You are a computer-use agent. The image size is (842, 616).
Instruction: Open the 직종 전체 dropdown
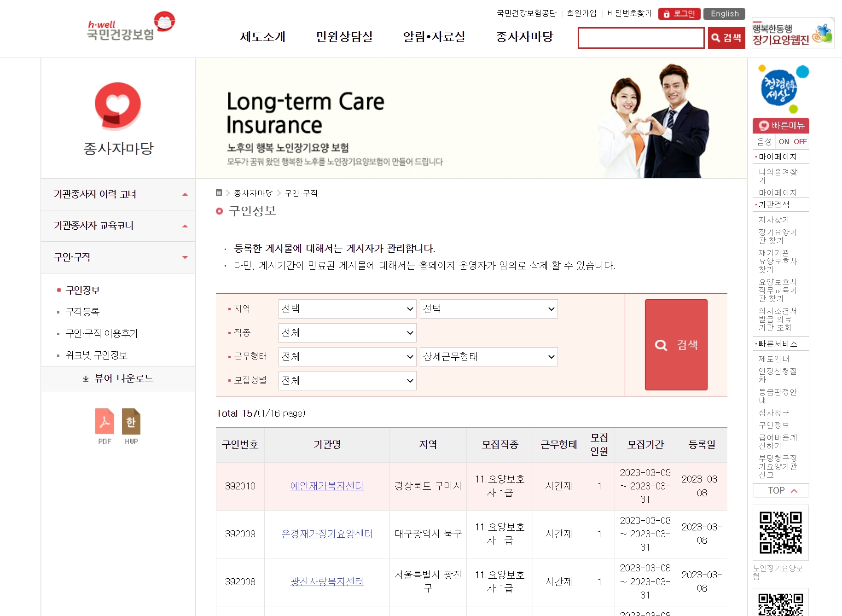(348, 333)
